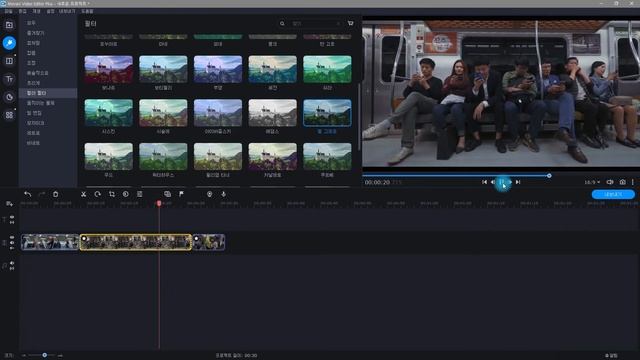Screen dimensions: 640x360
Task: Click the timeline zoom-in plus icon
Action: [60, 356]
